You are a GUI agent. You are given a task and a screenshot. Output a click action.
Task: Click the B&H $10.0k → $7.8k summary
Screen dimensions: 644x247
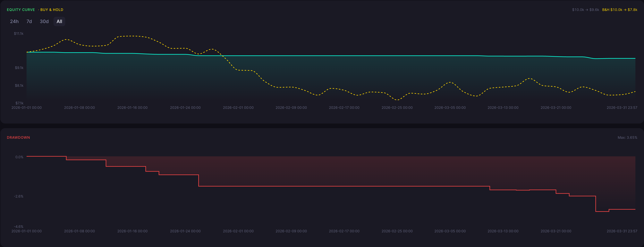pos(620,10)
